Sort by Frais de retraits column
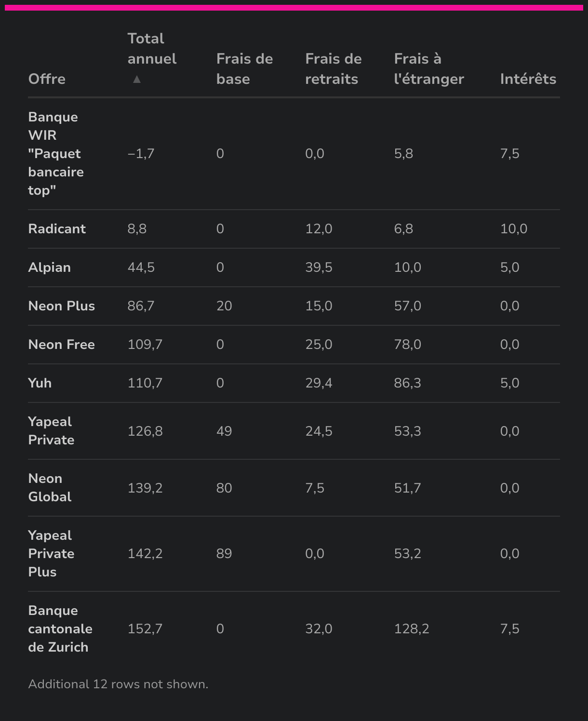 pos(333,69)
